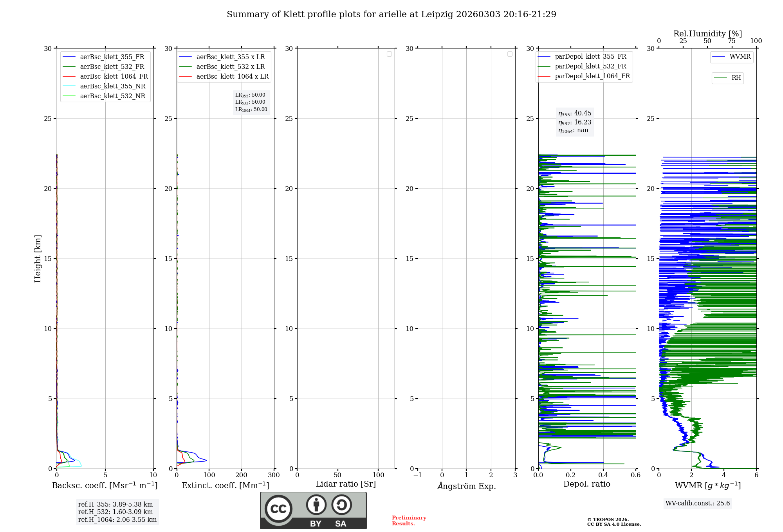783x532 pixels.
Task: Click the blue WVMR legend line marker
Action: [719, 57]
